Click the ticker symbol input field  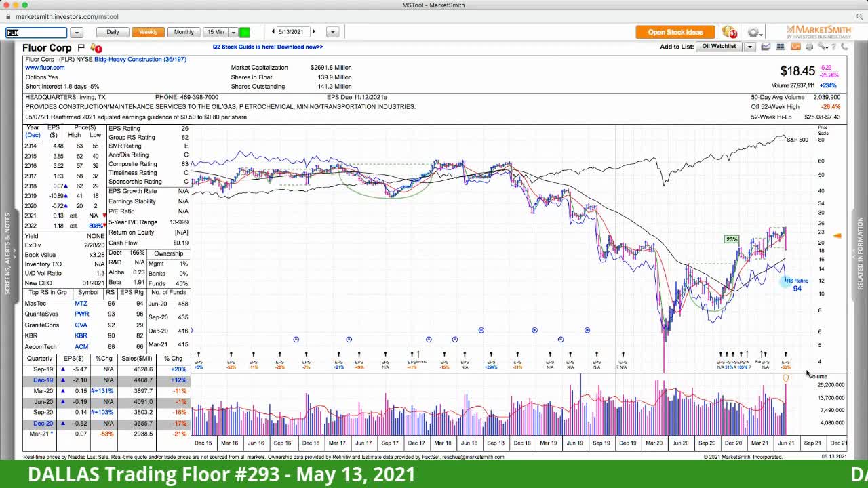tap(36, 32)
